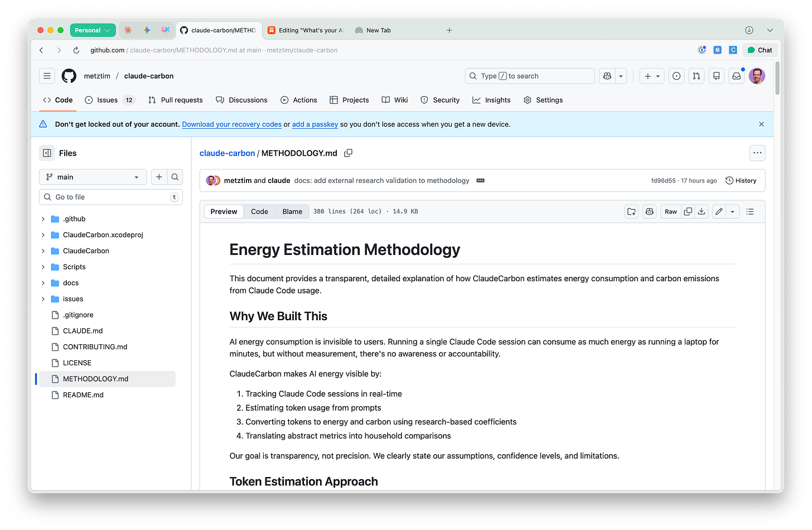The image size is (812, 530).
Task: Expand the ClaudeCarbon.xcodeproj folder
Action: tap(43, 235)
